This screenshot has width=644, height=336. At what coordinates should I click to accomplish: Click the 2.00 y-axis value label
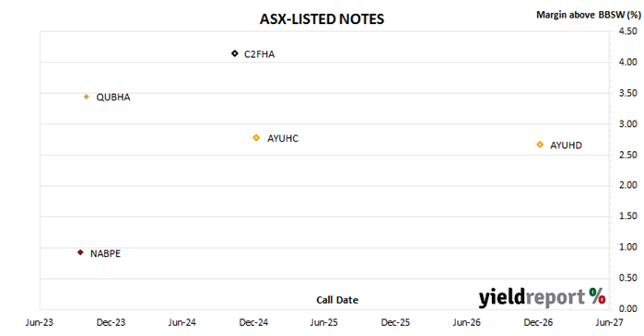point(628,185)
